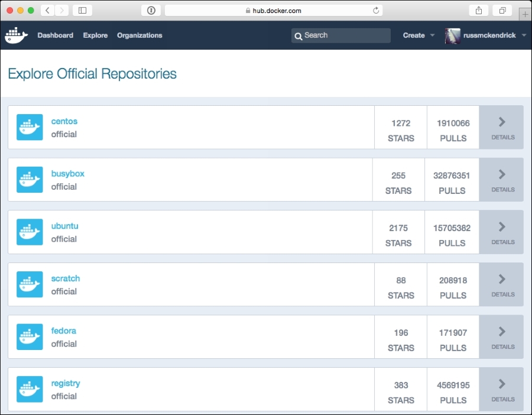Open the ubuntu repository link

tap(65, 226)
